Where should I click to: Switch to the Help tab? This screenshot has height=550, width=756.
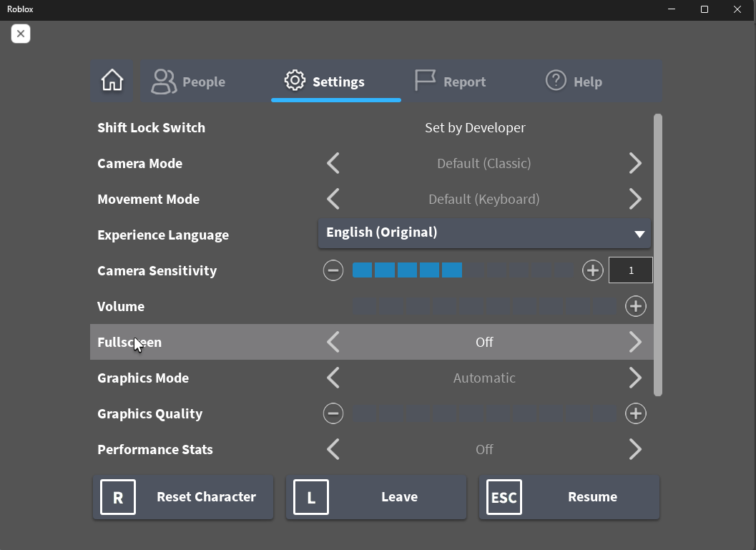(x=574, y=82)
